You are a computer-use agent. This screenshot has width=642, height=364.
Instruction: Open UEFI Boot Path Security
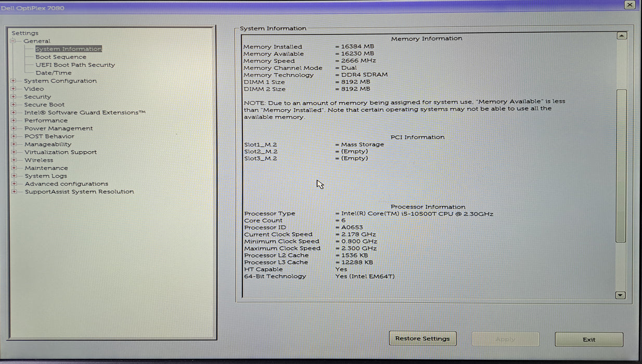(x=75, y=65)
